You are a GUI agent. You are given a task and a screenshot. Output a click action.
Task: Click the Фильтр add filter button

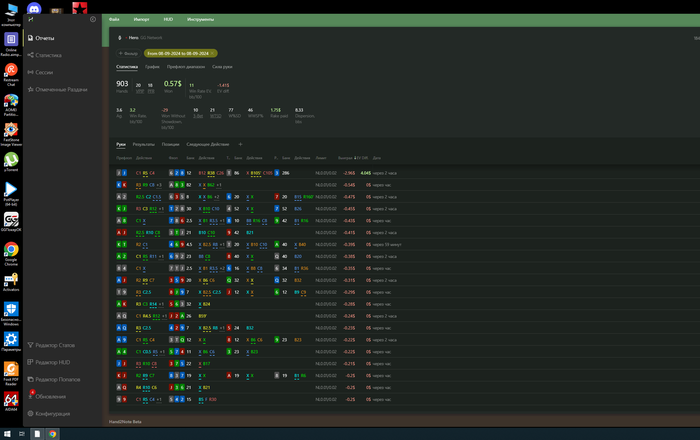(x=128, y=53)
